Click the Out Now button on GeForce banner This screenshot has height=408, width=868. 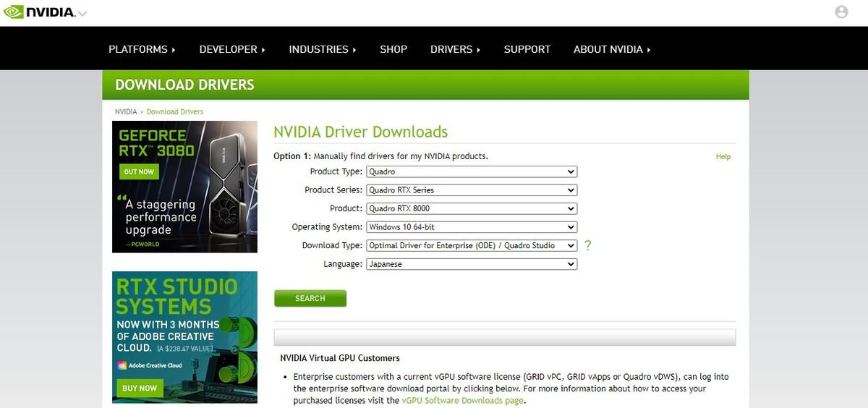[139, 172]
